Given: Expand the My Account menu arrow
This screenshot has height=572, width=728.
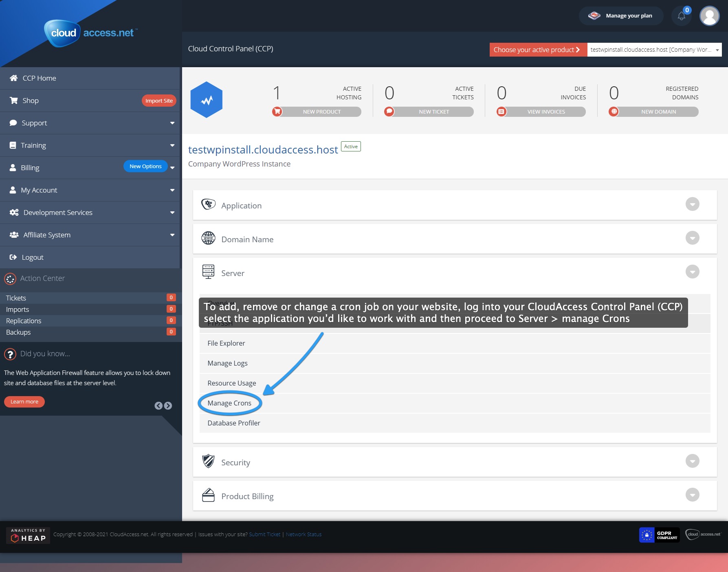Looking at the screenshot, I should [x=172, y=190].
